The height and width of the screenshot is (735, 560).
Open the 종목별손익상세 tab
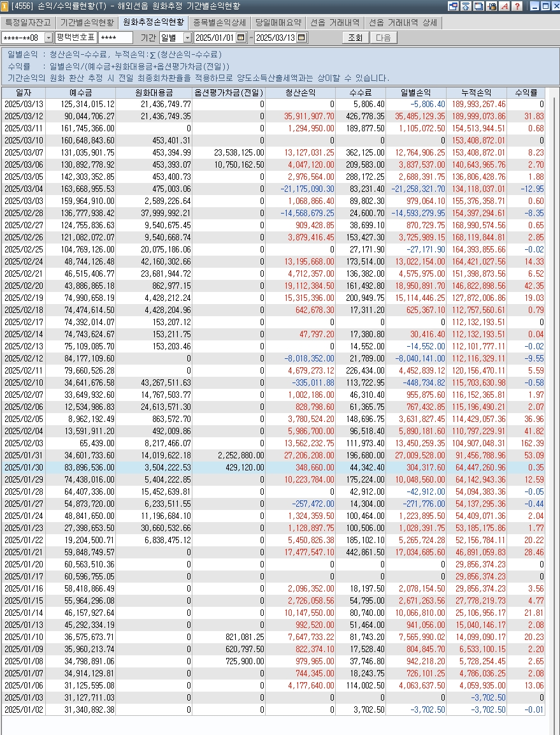click(219, 22)
